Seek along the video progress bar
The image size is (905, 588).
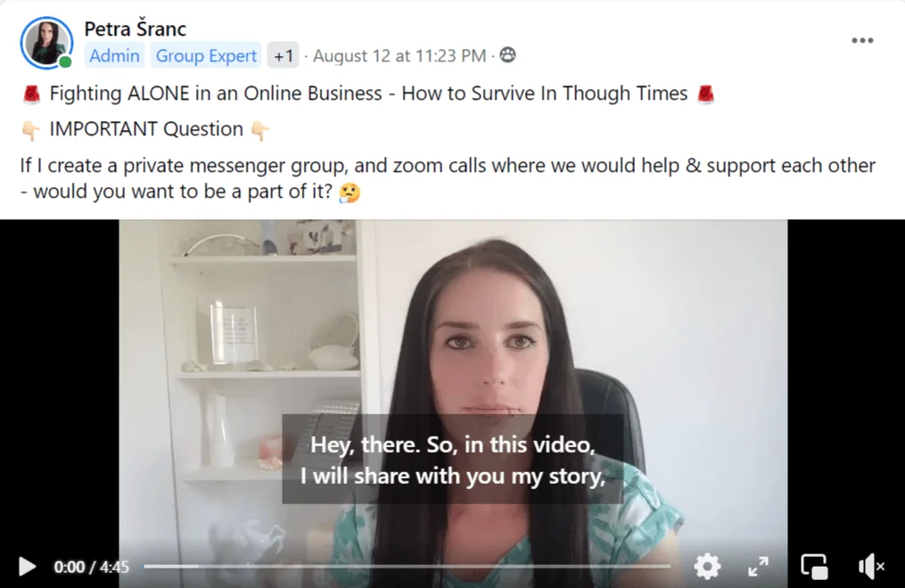[x=407, y=567]
